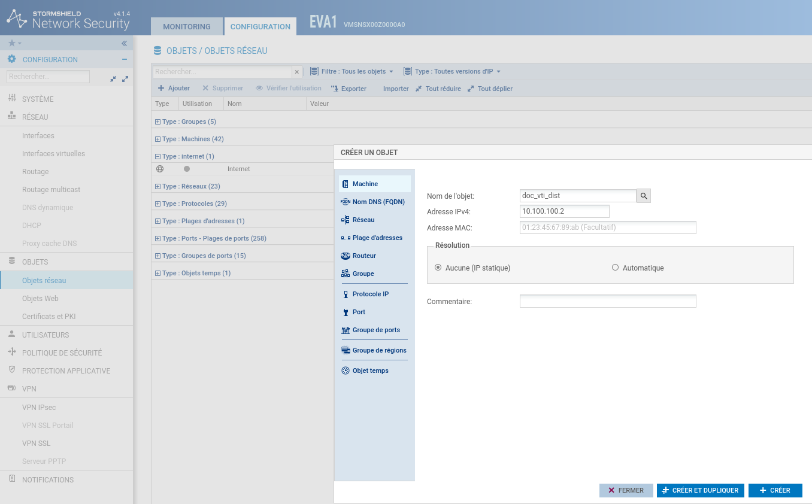Pick the Groupe de régions object type
The image size is (812, 504).
[x=379, y=350]
